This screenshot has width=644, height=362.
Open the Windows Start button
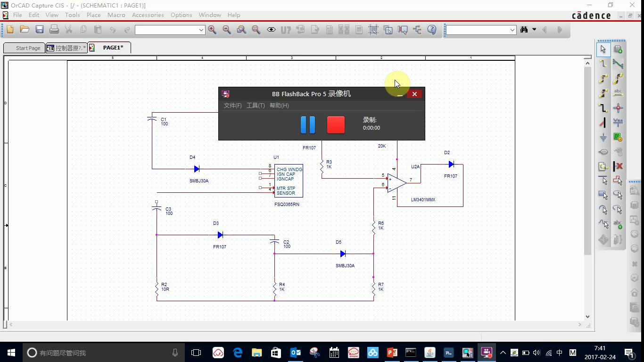11,353
